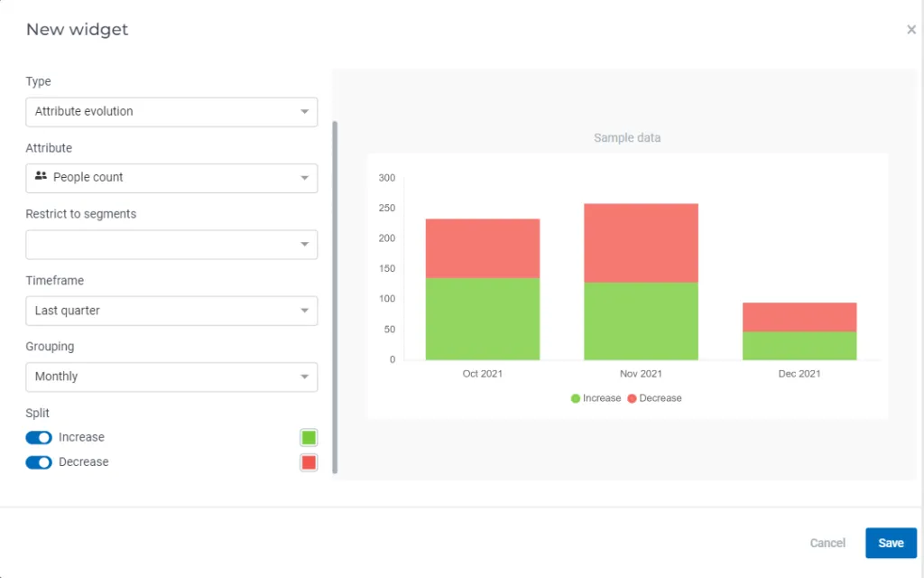Click the 250 value on chart axis
The image size is (924, 578).
tap(387, 209)
